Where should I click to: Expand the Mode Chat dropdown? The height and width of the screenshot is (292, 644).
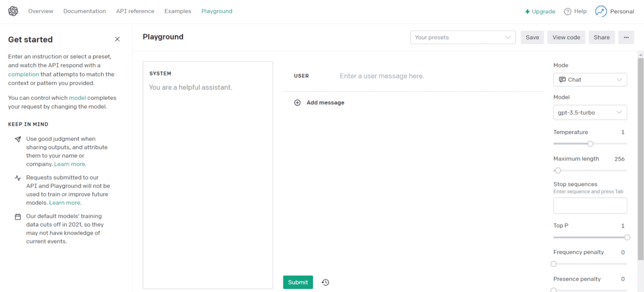(590, 80)
